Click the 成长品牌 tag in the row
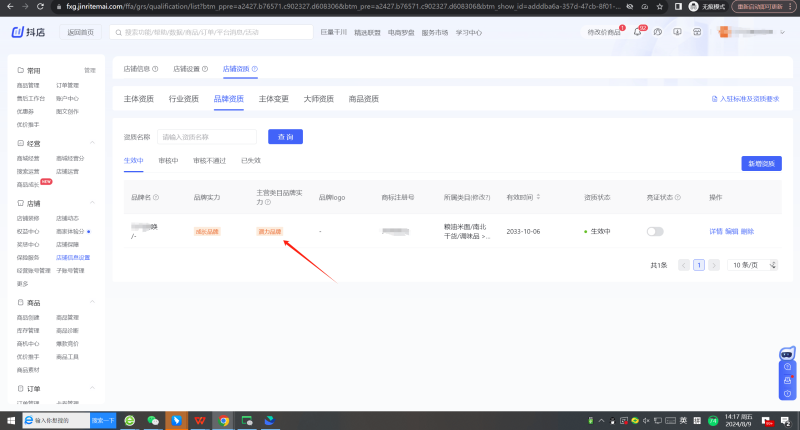The width and height of the screenshot is (800, 430). [207, 232]
